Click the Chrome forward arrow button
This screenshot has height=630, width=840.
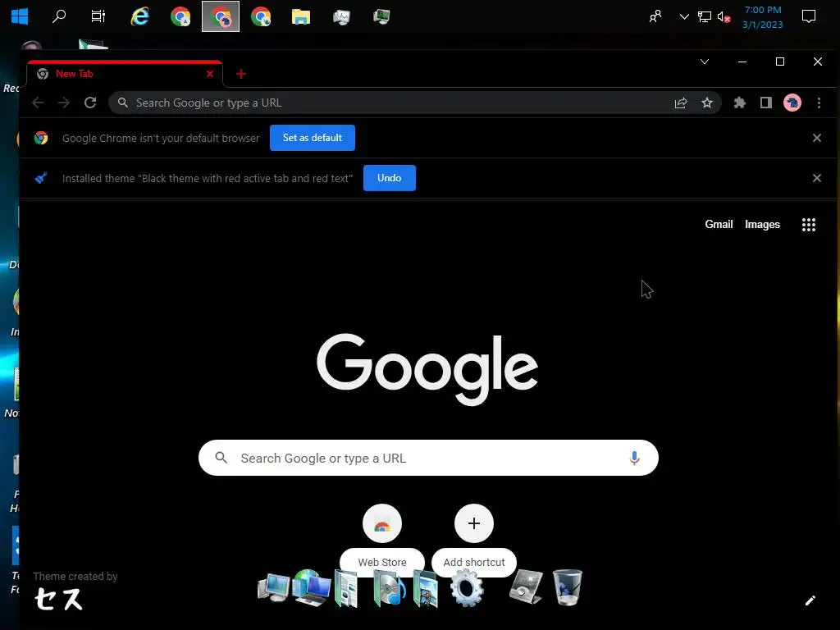click(64, 103)
